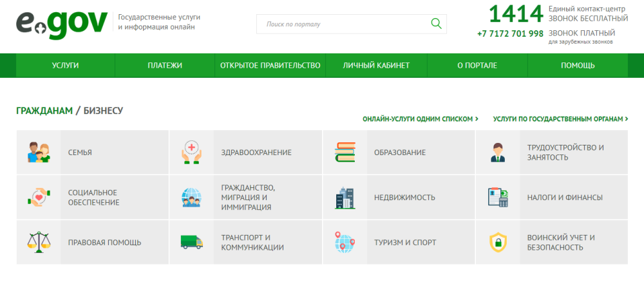The image size is (644, 298).
Task: Select the green truck transport icon
Action: click(x=191, y=242)
